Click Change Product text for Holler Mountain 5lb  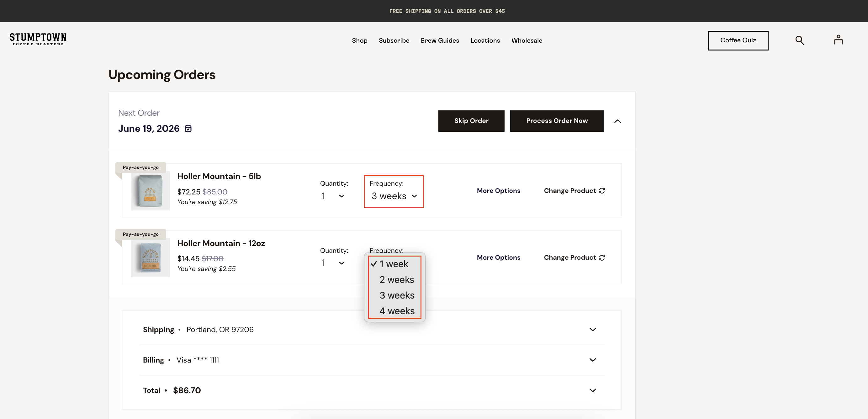pyautogui.click(x=570, y=191)
